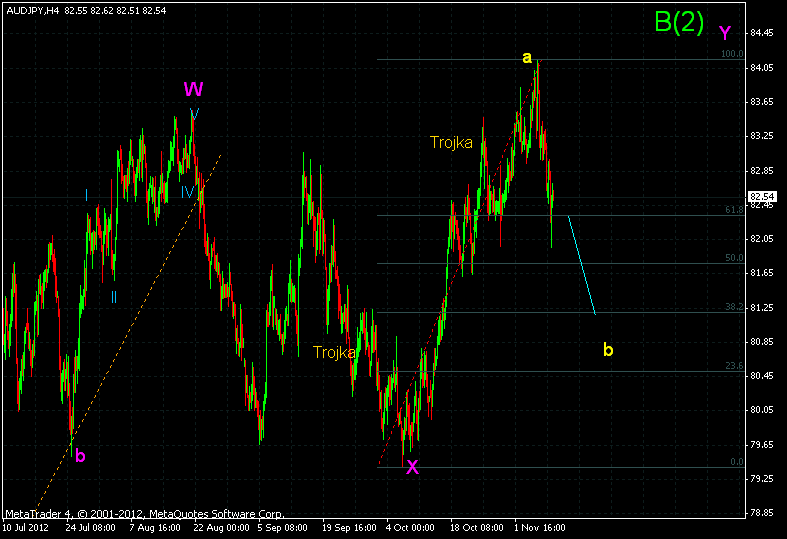
Task: Click the 50.0 Fibonacci level label
Action: [734, 257]
